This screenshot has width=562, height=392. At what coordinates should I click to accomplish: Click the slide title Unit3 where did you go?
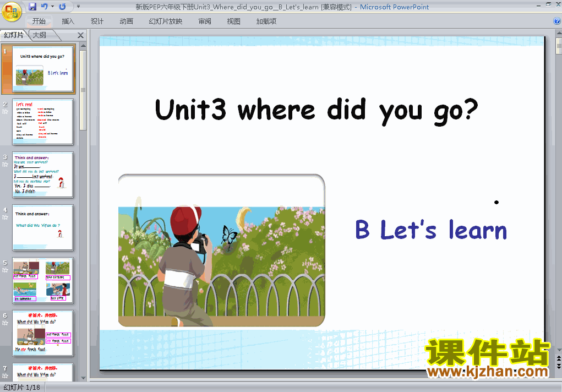(x=317, y=111)
